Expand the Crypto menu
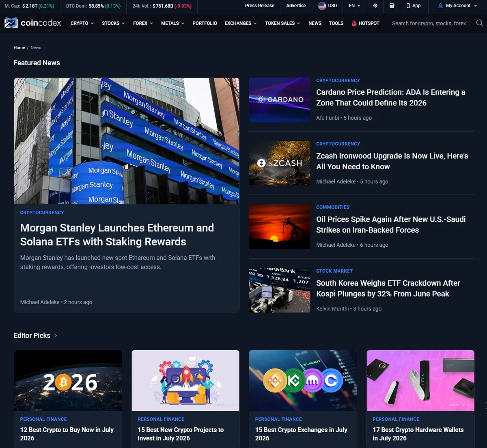The height and width of the screenshot is (448, 487). [82, 23]
